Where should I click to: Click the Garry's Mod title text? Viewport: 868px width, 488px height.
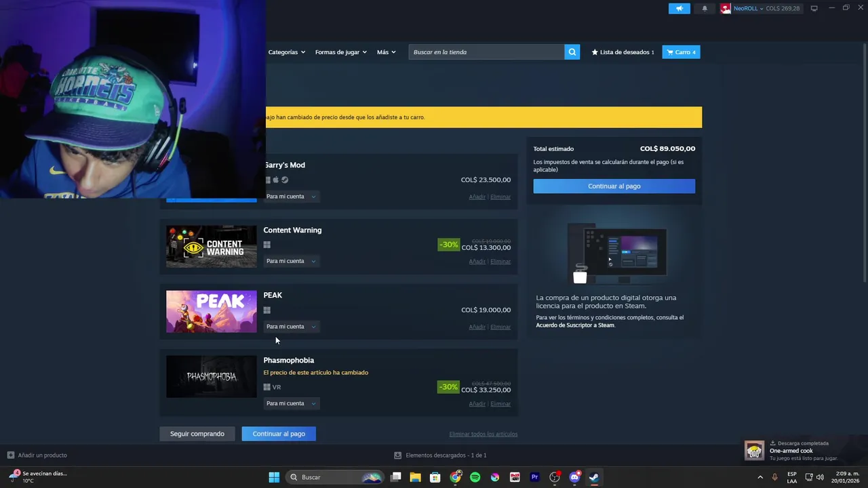tap(285, 165)
